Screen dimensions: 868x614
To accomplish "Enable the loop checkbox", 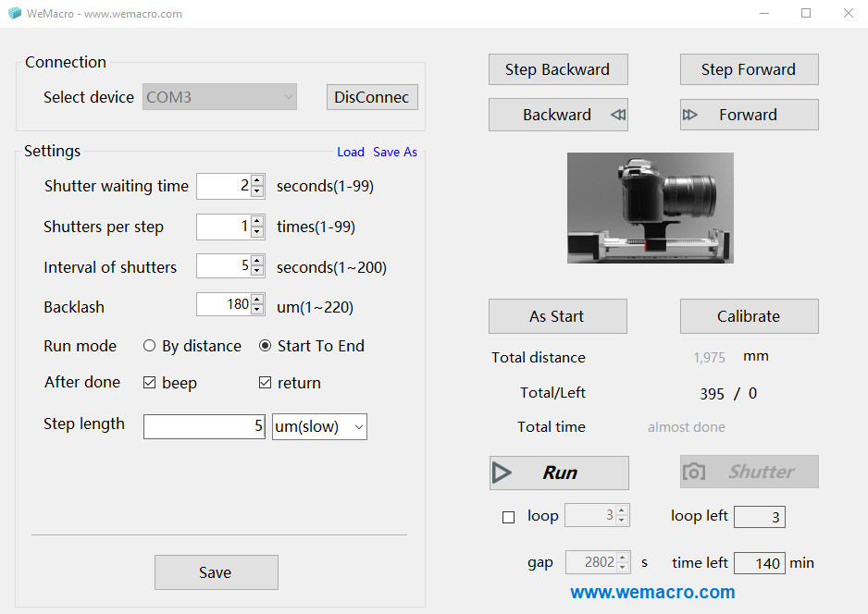I will [508, 517].
